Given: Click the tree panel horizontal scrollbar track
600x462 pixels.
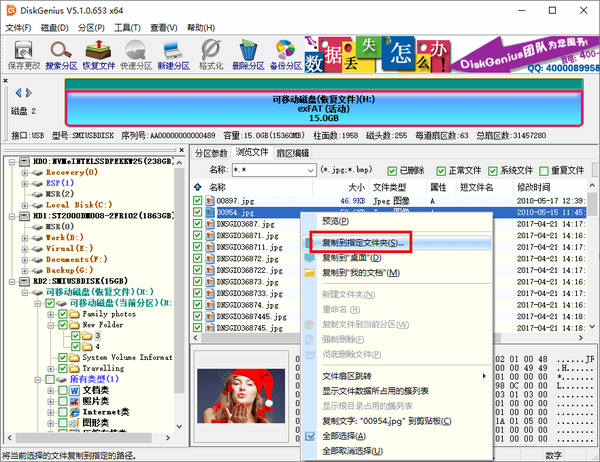Looking at the screenshot, I should coord(88,437).
